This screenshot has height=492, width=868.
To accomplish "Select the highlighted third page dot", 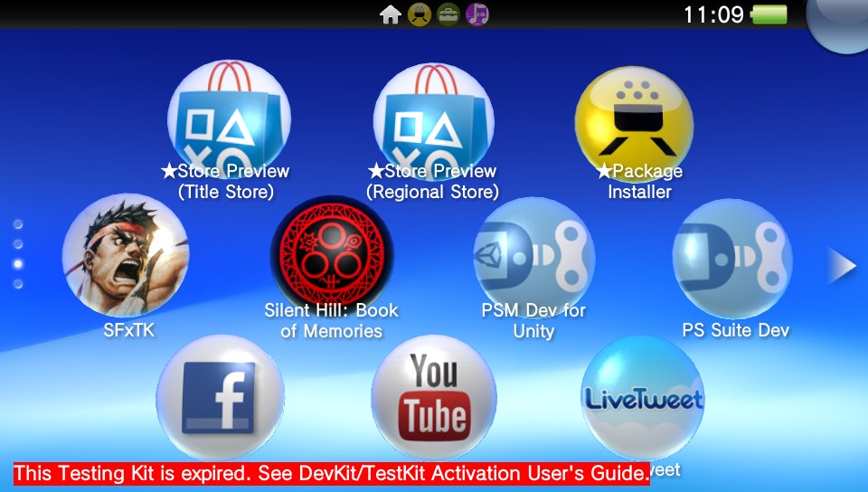I will coord(18,264).
